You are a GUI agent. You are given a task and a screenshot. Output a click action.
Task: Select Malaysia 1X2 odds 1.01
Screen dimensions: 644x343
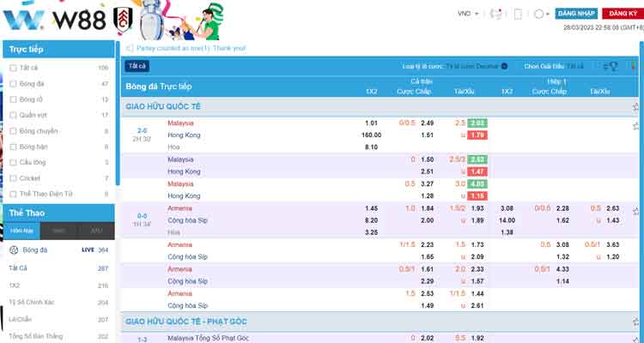tap(371, 123)
